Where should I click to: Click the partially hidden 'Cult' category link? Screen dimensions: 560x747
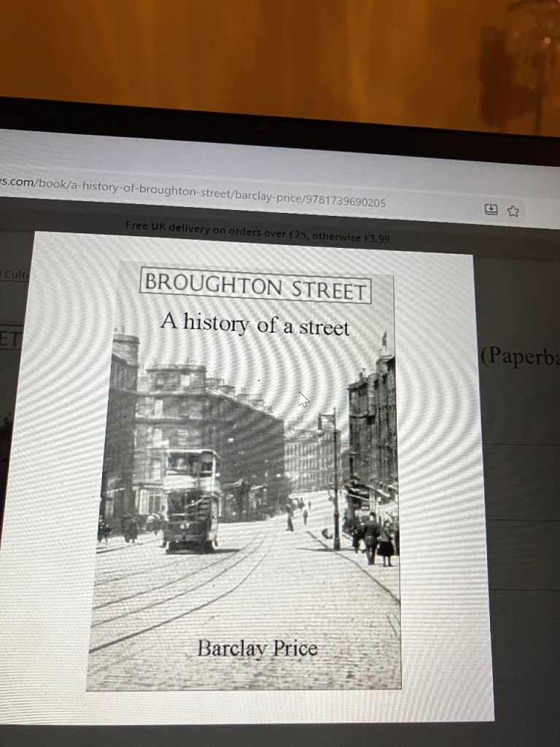tap(15, 275)
